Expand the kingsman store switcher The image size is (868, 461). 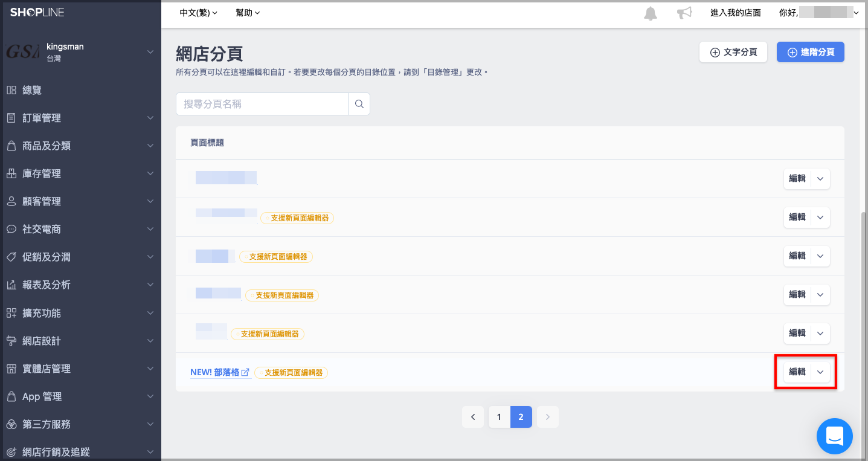pos(150,53)
